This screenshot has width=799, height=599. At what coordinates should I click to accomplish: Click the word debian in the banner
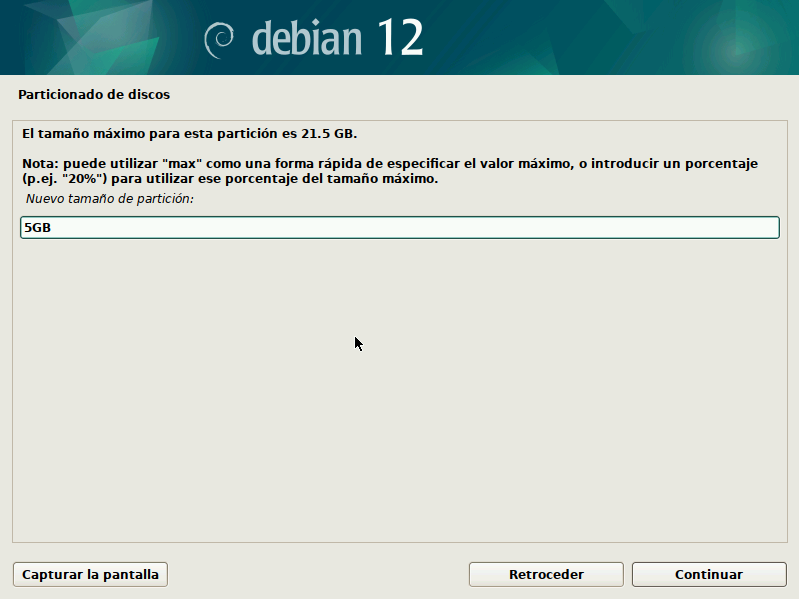coord(306,38)
